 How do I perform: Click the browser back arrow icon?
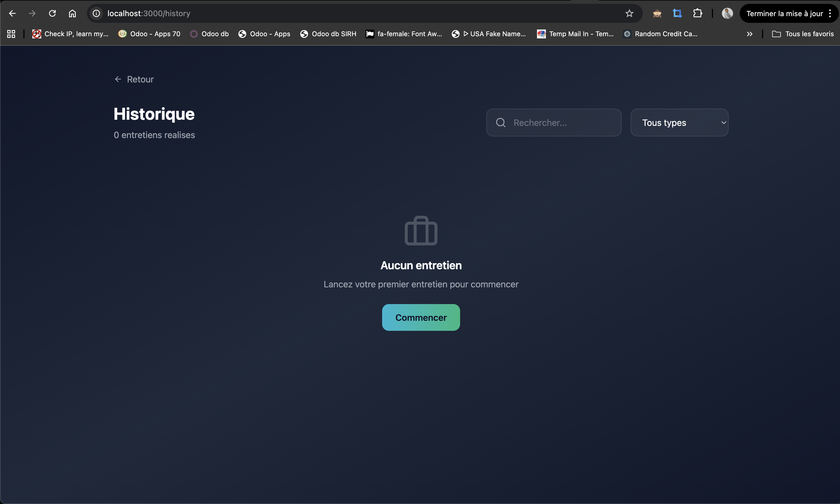pyautogui.click(x=12, y=13)
